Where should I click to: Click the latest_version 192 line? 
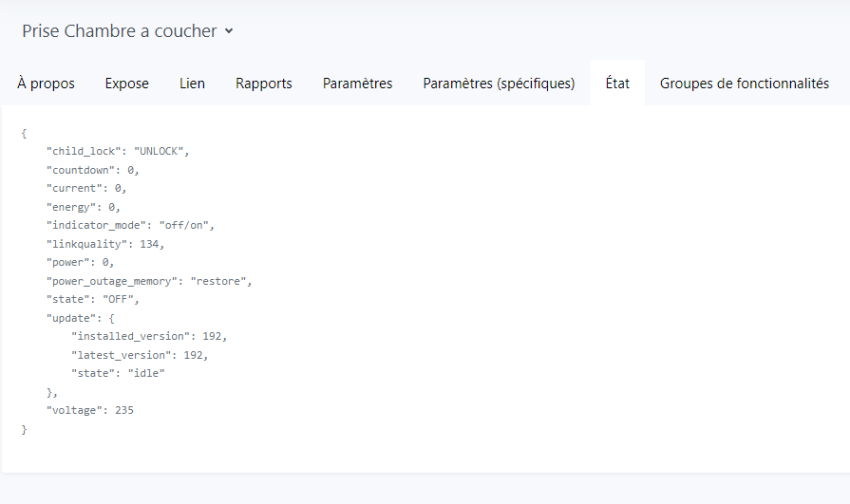click(x=140, y=356)
